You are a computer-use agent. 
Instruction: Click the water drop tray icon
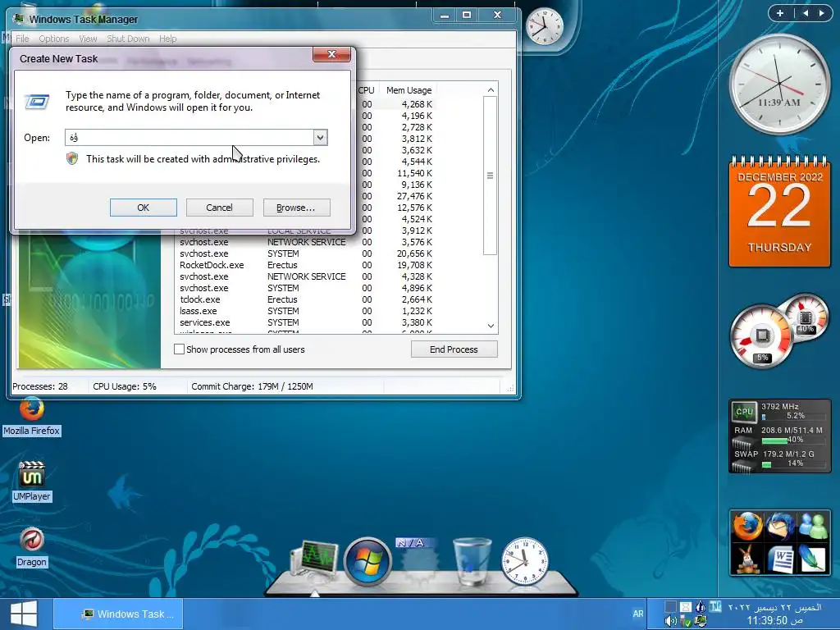pyautogui.click(x=701, y=606)
